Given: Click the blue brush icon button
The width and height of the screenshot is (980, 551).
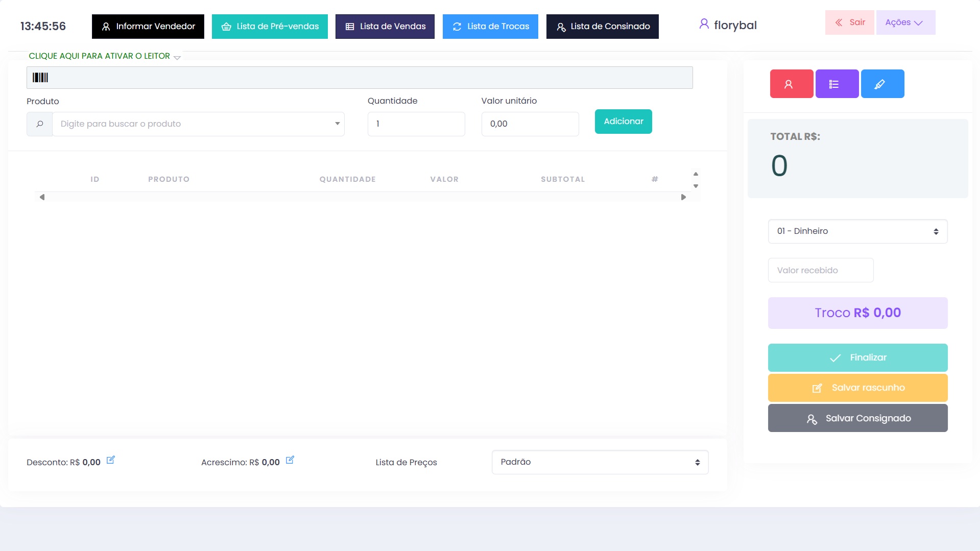Looking at the screenshot, I should pos(882,84).
